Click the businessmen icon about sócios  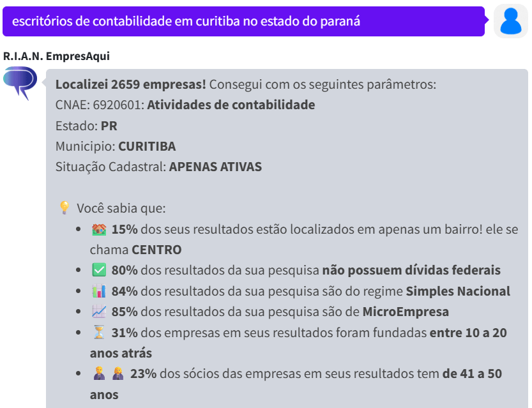(x=99, y=373)
